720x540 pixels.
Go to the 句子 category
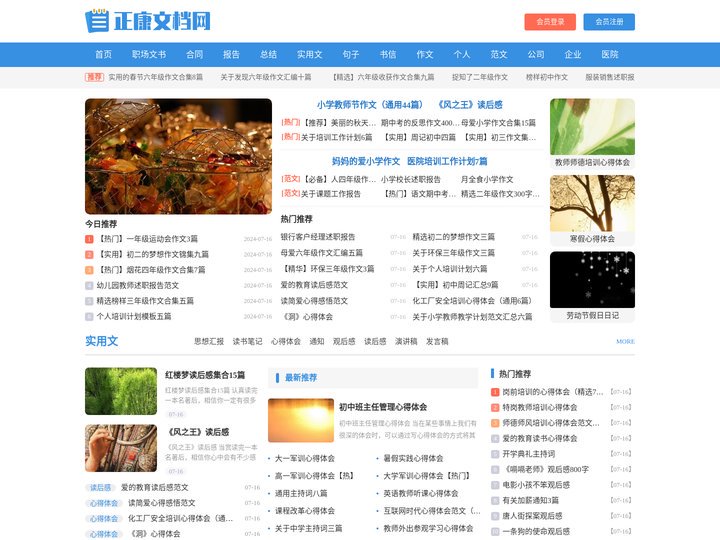click(x=351, y=54)
